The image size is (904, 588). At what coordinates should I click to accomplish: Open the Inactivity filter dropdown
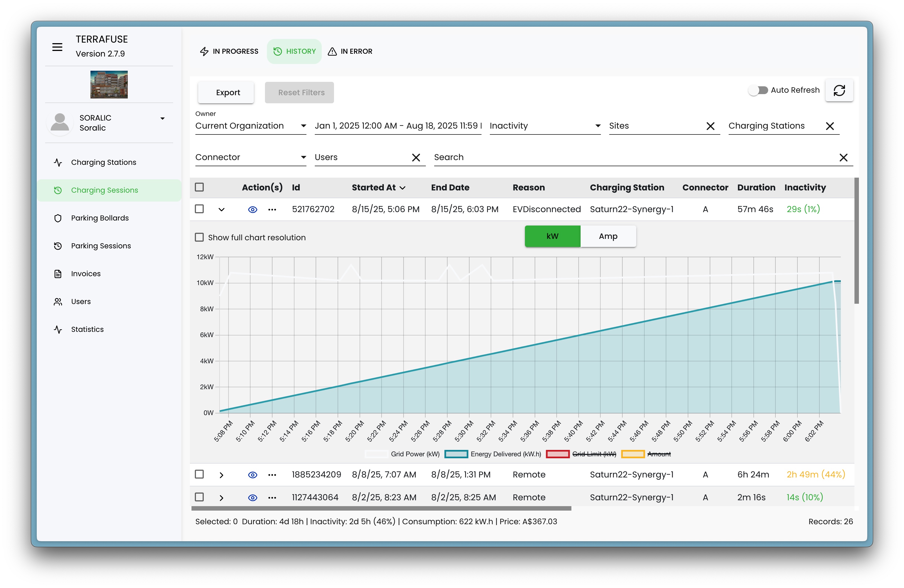coord(545,126)
